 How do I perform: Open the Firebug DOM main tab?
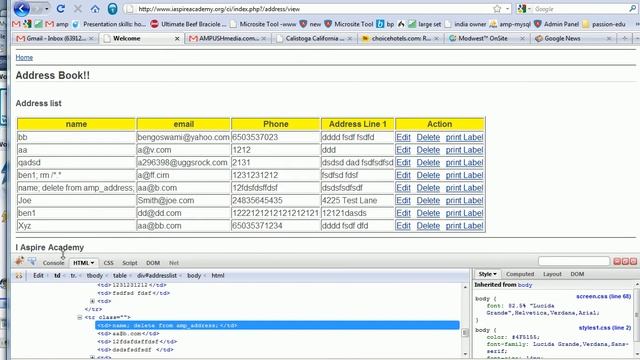tap(153, 263)
